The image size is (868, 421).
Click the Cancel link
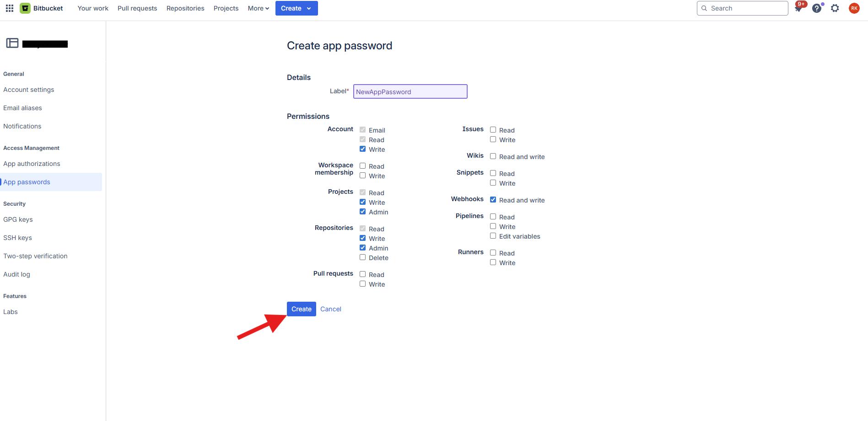pyautogui.click(x=331, y=309)
